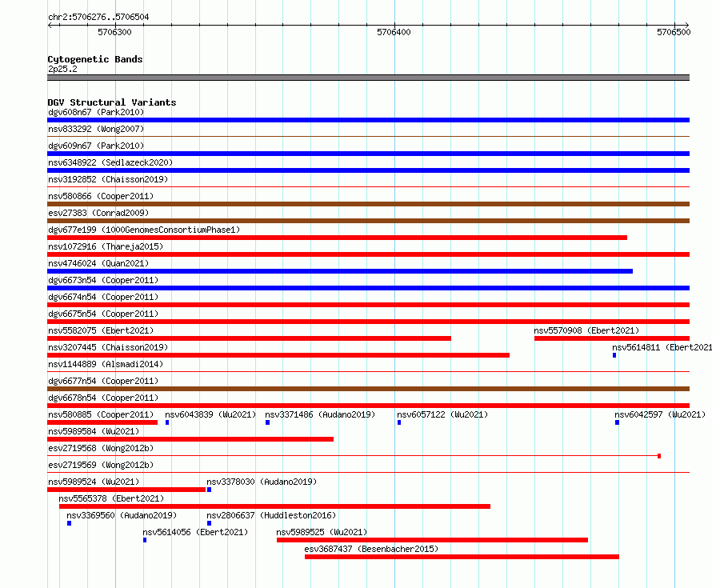This screenshot has height=588, width=712.
Task: Open the nsv5570908 (Ebert2021) label
Action: (586, 330)
